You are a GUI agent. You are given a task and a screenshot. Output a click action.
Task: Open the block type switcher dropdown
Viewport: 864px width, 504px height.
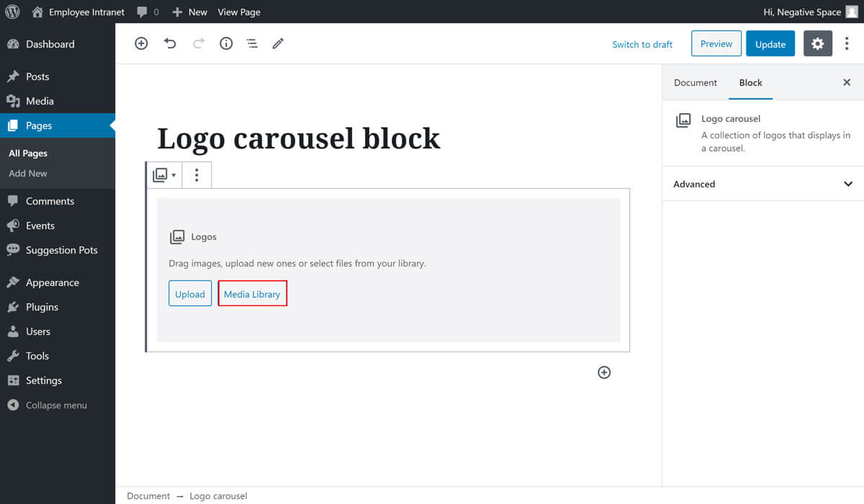click(x=164, y=175)
